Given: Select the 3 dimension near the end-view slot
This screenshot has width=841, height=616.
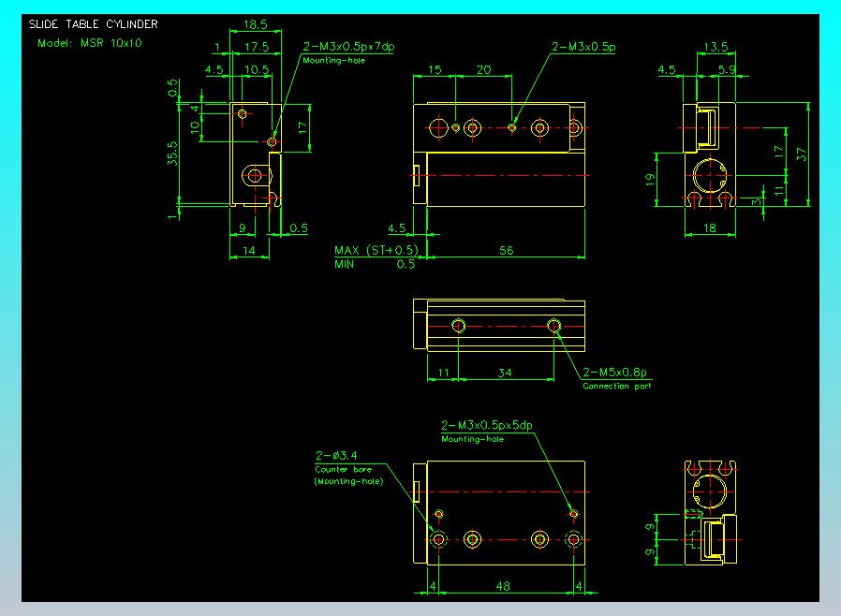Looking at the screenshot, I should tap(756, 201).
